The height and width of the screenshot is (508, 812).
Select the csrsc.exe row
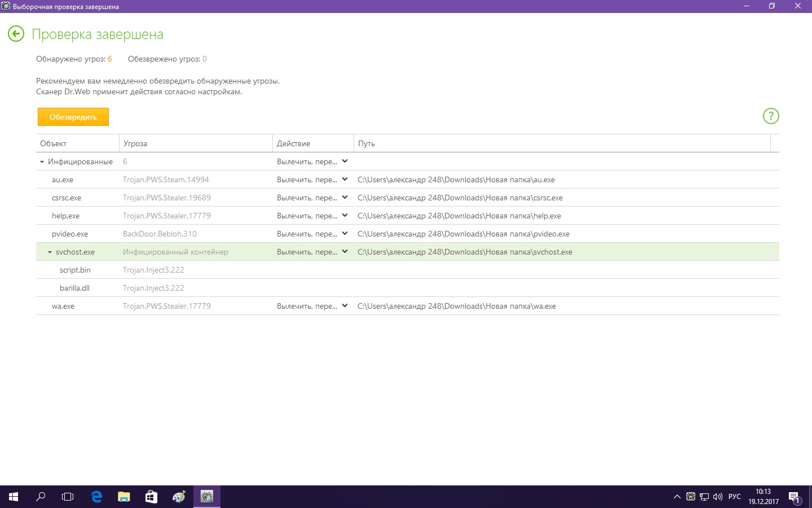pyautogui.click(x=67, y=198)
